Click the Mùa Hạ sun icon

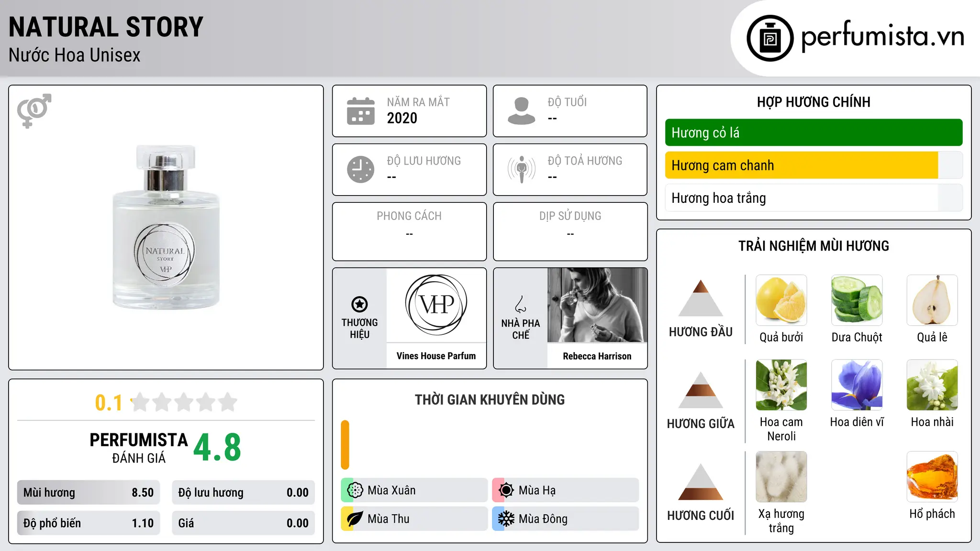click(506, 490)
